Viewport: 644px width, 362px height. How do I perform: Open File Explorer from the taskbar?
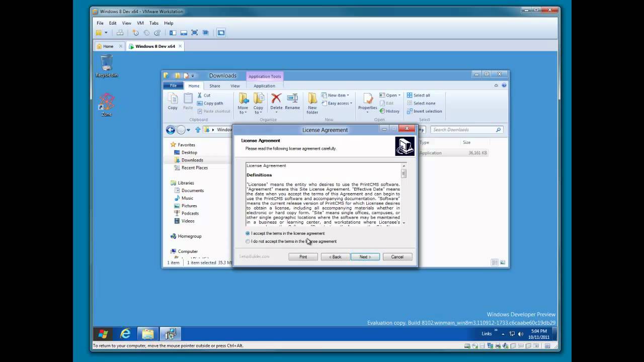point(147,334)
